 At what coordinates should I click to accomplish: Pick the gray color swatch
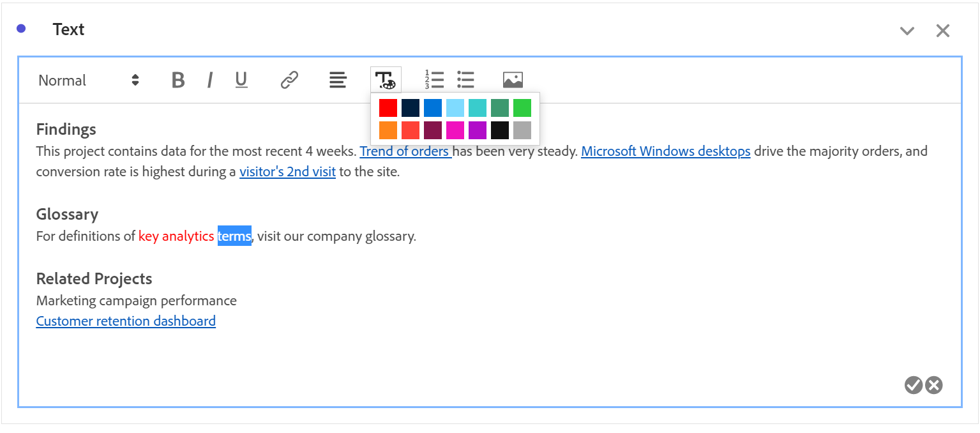(x=522, y=130)
